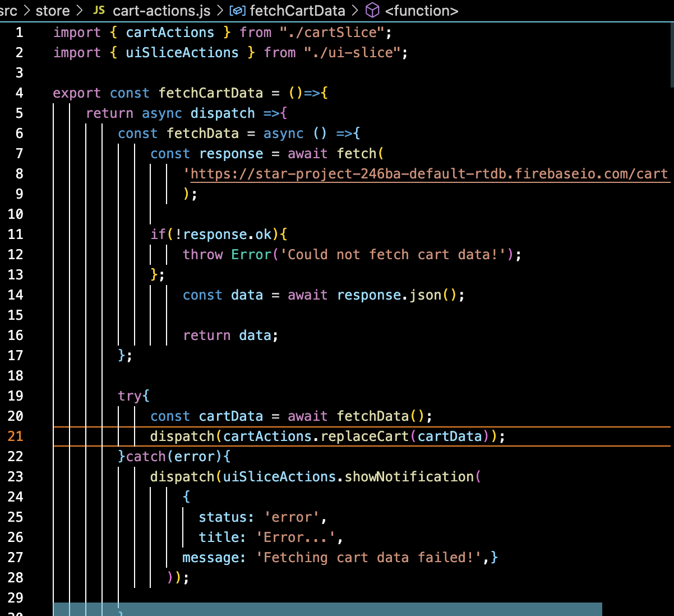Image resolution: width=674 pixels, height=616 pixels.
Task: Select the fetchCartData breadcrumb symbol
Action: tap(297, 11)
